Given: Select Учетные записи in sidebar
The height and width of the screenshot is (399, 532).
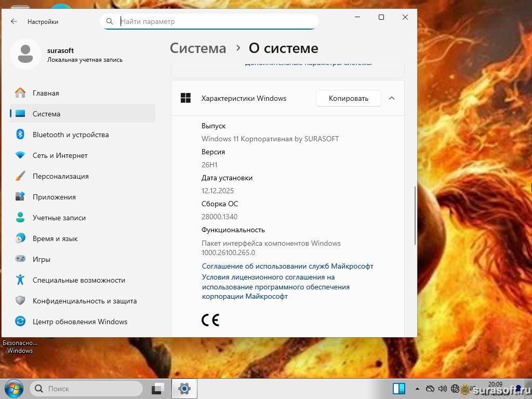Looking at the screenshot, I should [59, 218].
